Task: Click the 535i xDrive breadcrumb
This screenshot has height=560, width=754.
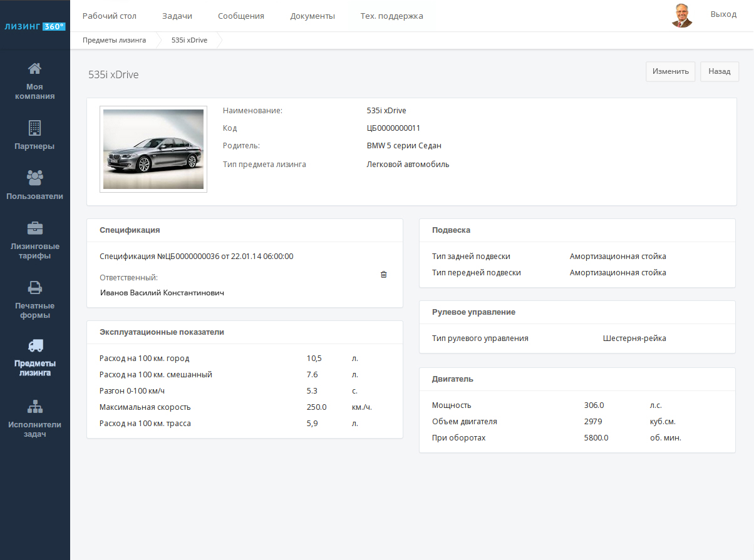Action: click(189, 40)
